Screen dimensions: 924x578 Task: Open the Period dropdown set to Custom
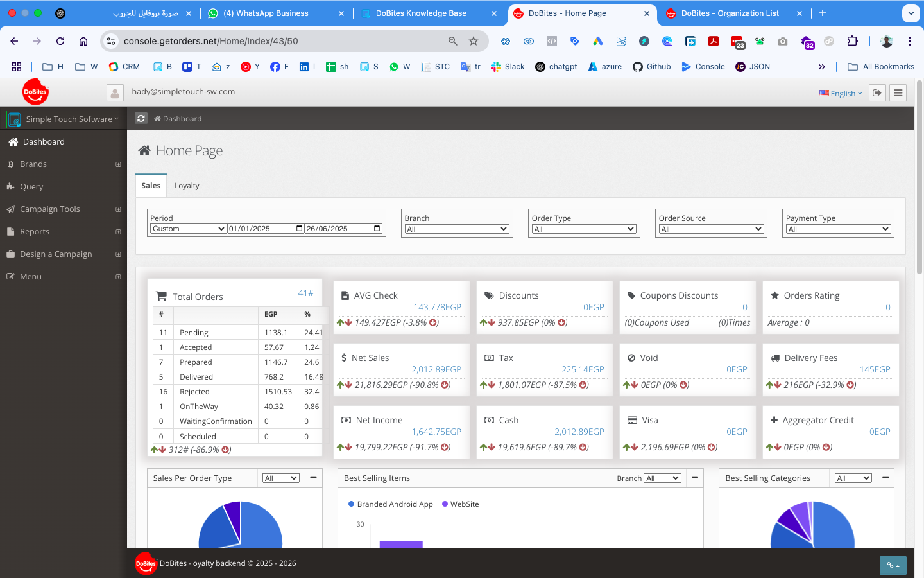(188, 229)
